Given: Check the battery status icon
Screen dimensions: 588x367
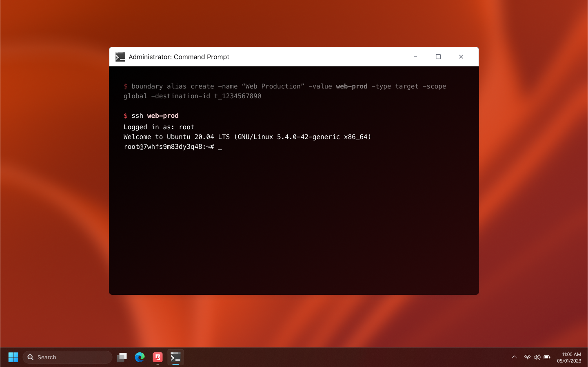Looking at the screenshot, I should (x=547, y=357).
